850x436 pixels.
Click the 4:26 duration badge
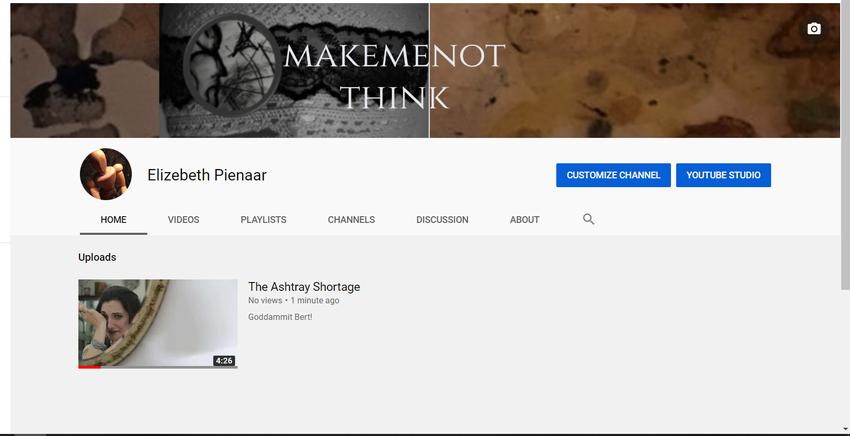[x=224, y=361]
